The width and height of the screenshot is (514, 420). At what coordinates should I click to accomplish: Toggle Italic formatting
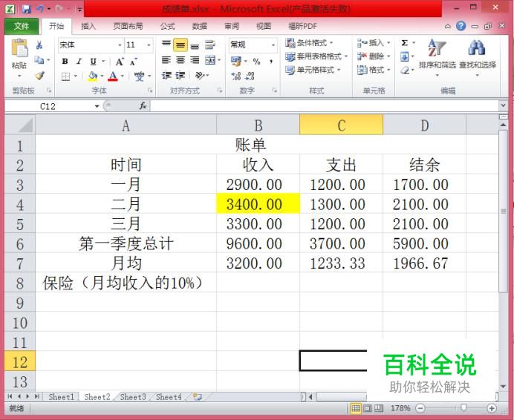pyautogui.click(x=79, y=62)
